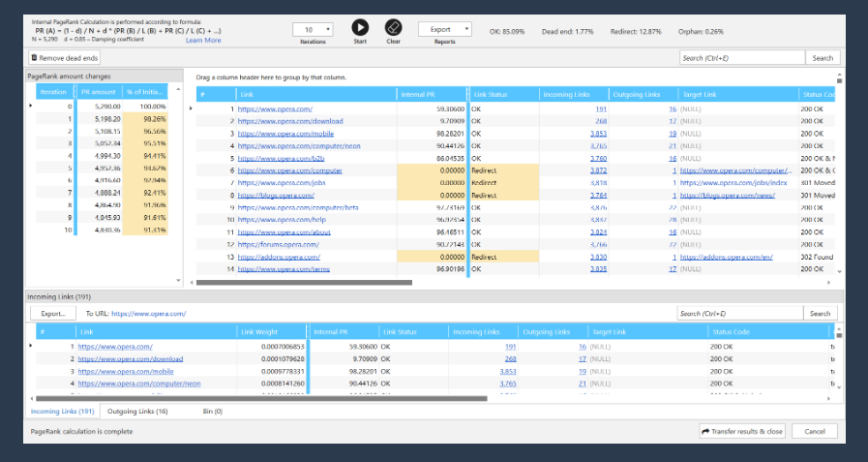Sort main table by Link Status header

point(504,94)
